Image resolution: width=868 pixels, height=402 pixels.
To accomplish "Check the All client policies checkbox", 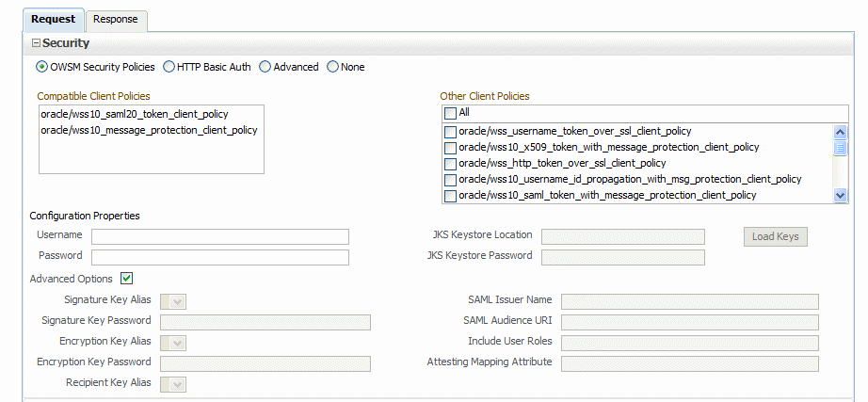I will pyautogui.click(x=451, y=113).
